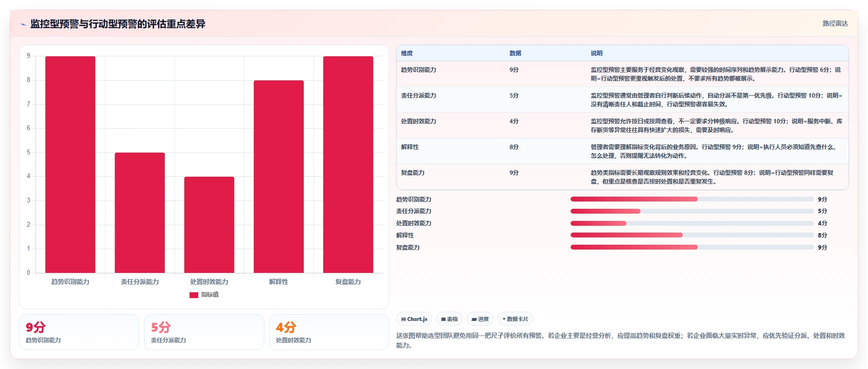Image resolution: width=868 pixels, height=369 pixels.
Task: Click the 复盘能力 progress bar
Action: pos(692,247)
